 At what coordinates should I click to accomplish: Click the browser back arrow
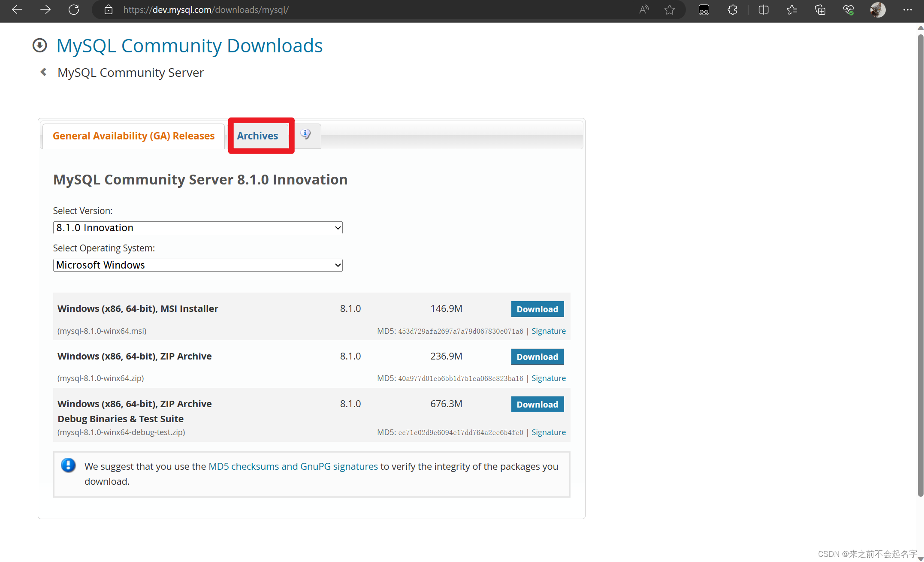[x=17, y=9]
